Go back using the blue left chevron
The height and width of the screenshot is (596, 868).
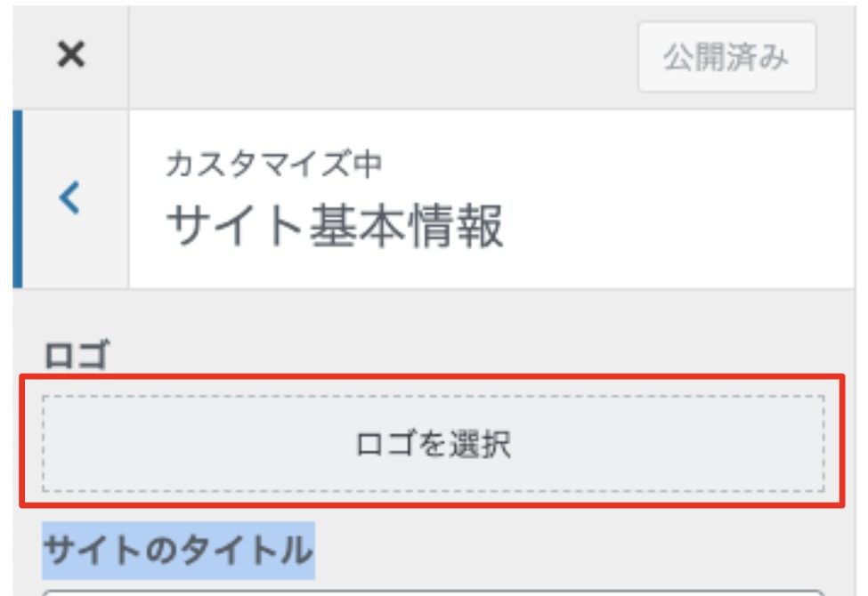pyautogui.click(x=71, y=198)
